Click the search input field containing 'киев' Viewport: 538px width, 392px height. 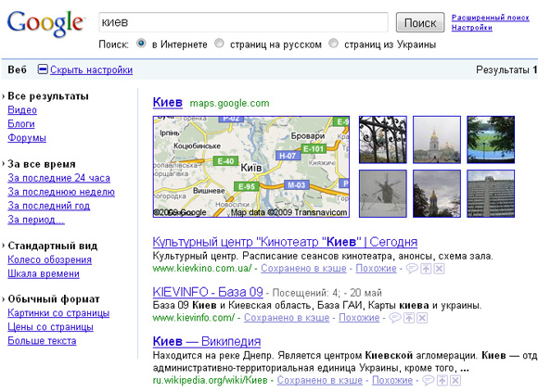point(243,22)
